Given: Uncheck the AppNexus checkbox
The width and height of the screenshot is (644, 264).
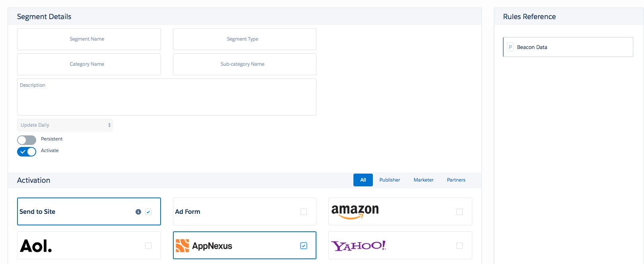Looking at the screenshot, I should tap(304, 246).
